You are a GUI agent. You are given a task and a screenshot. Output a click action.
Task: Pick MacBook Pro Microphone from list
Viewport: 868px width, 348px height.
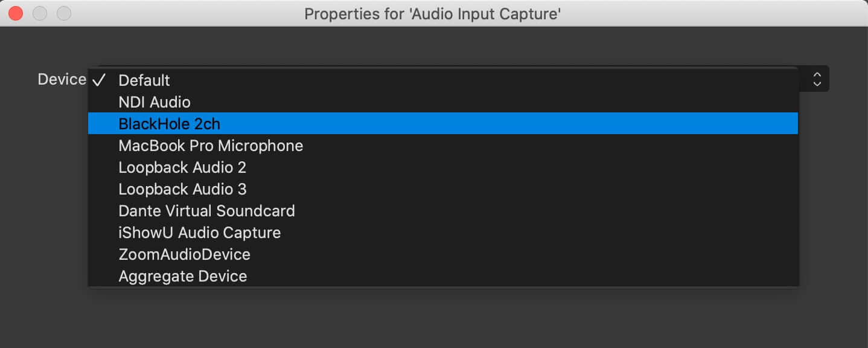click(x=443, y=146)
